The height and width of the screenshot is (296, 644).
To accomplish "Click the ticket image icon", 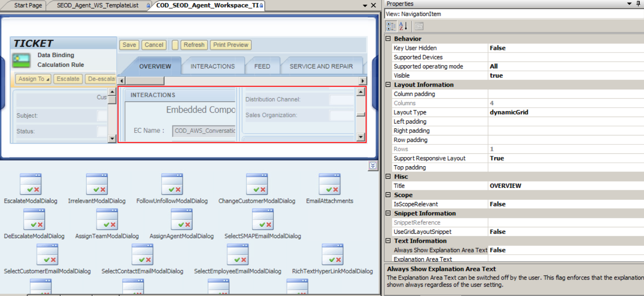I will point(21,60).
